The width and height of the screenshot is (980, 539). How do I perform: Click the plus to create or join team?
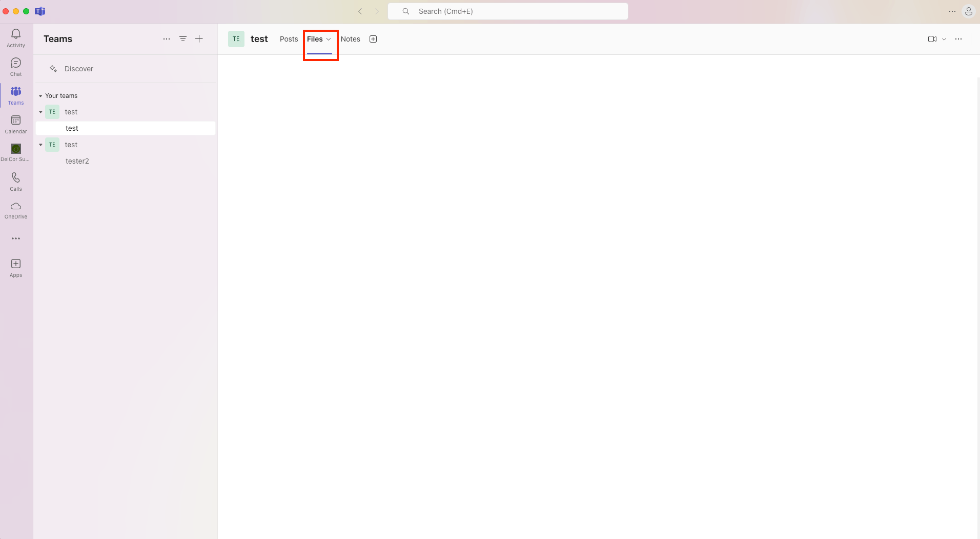click(199, 39)
